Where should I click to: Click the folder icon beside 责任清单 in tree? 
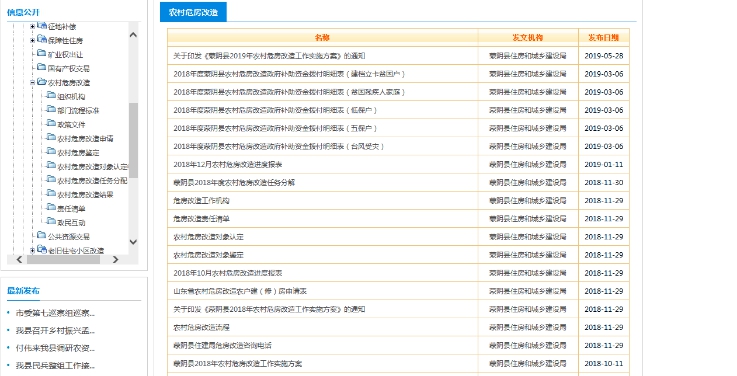(51, 207)
